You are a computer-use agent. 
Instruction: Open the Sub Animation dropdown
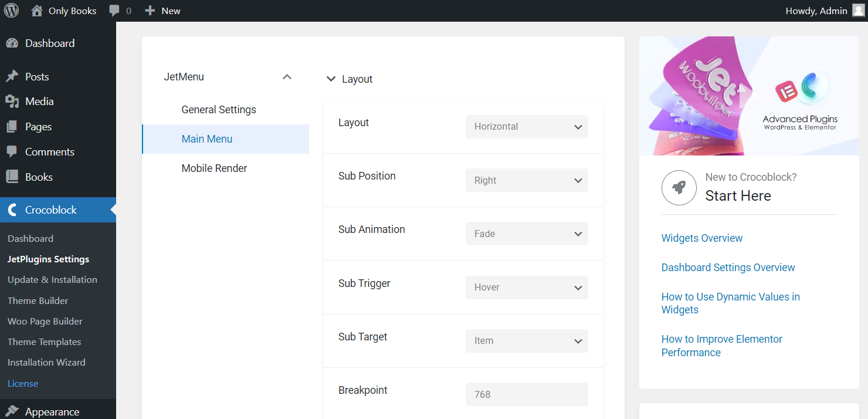pyautogui.click(x=527, y=234)
